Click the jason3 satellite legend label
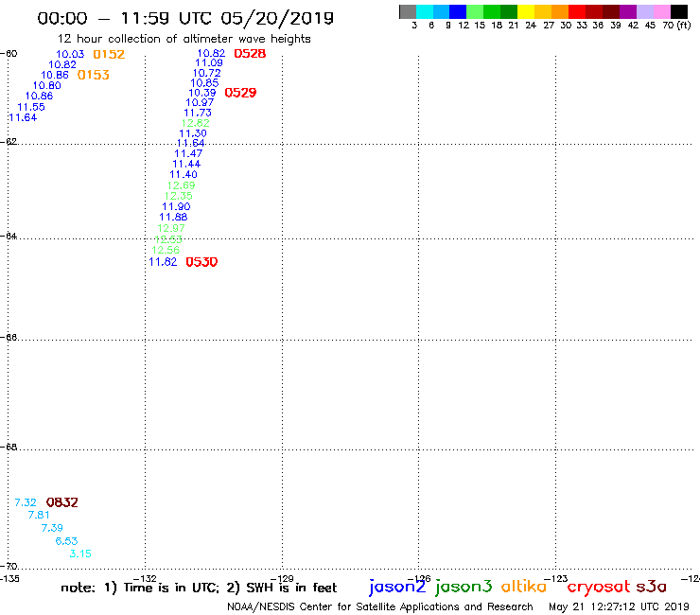700x615 pixels. coord(464,587)
